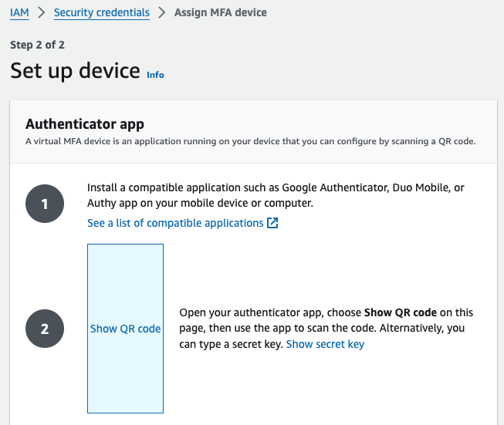Select the Assign MFA device breadcrumb
504x425 pixels.
tap(221, 13)
